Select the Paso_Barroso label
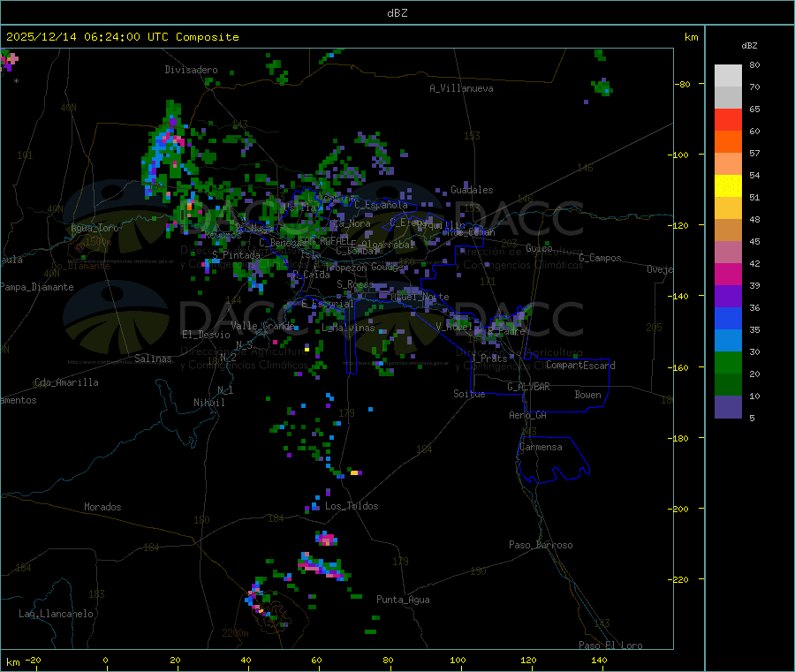Image resolution: width=795 pixels, height=672 pixels. (x=541, y=545)
